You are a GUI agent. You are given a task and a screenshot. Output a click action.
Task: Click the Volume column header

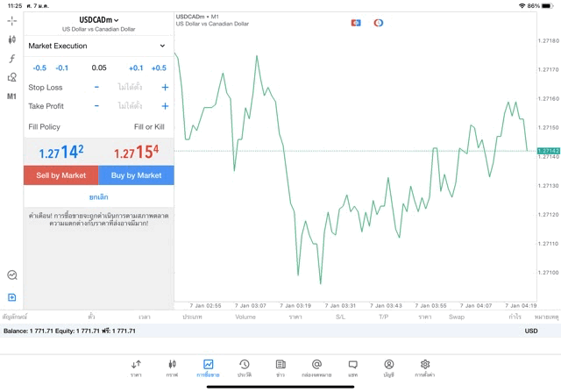(x=245, y=317)
